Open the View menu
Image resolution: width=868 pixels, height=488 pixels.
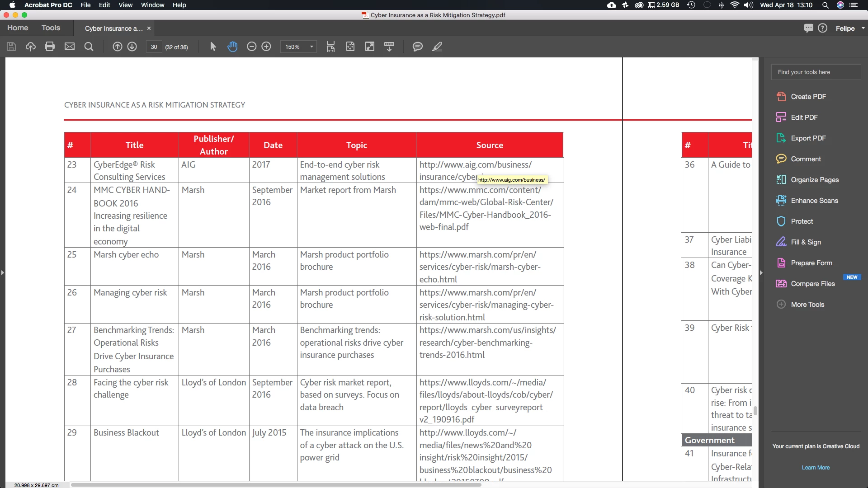(125, 5)
